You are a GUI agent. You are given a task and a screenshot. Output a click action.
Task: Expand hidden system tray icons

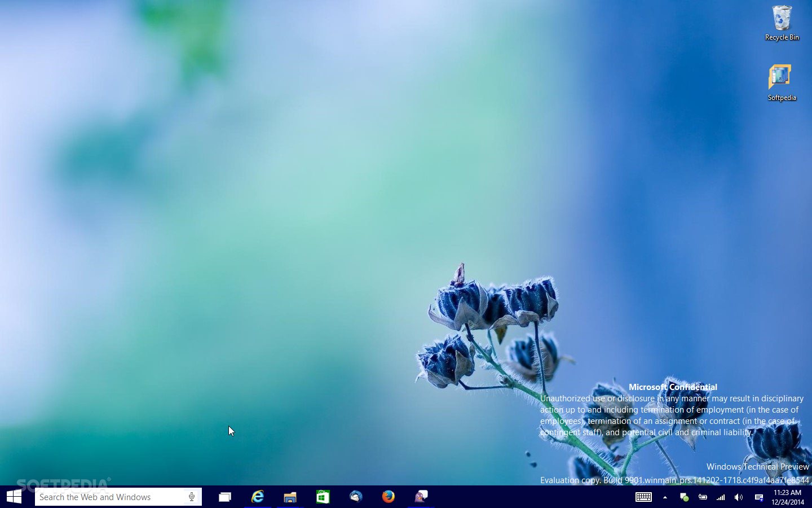(665, 497)
